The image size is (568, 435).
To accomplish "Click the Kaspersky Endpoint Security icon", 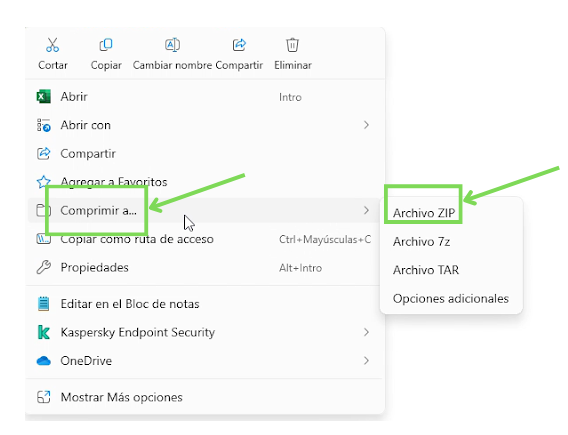I will 43,332.
